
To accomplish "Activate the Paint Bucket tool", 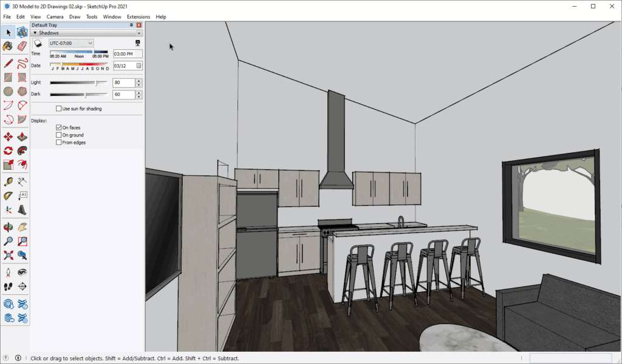I will [x=7, y=46].
